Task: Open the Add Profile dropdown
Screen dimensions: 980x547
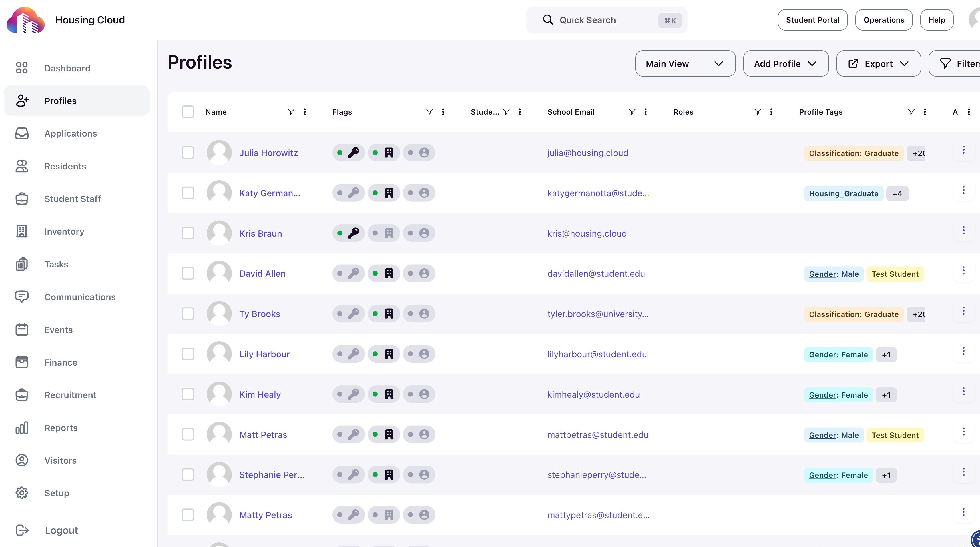Action: (786, 63)
